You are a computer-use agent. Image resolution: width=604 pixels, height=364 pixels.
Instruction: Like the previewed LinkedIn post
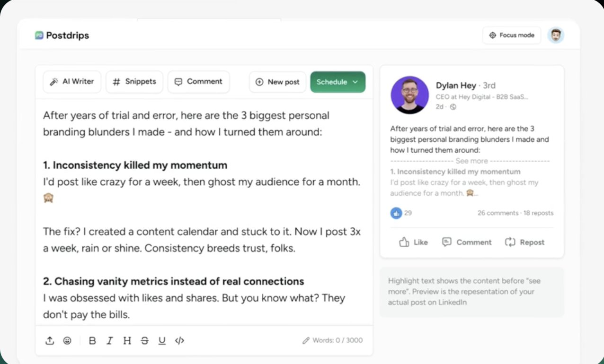tap(412, 242)
